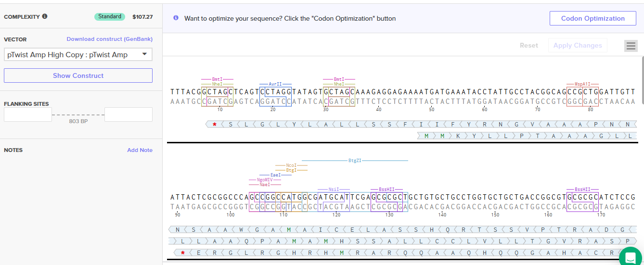This screenshot has width=644, height=265.
Task: Select the BtgZI restriction site label
Action: pos(355,161)
